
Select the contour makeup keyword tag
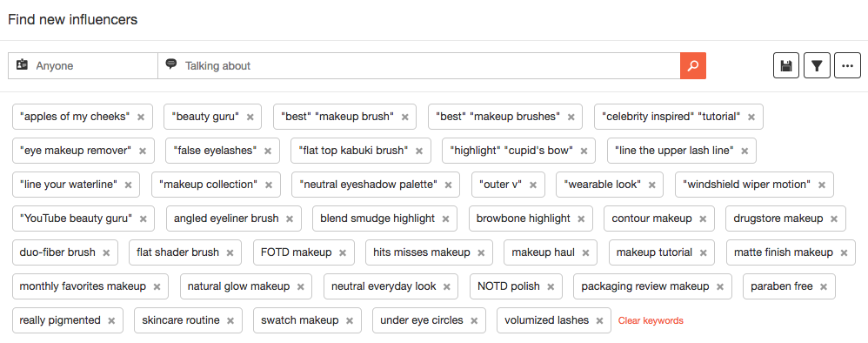(652, 219)
